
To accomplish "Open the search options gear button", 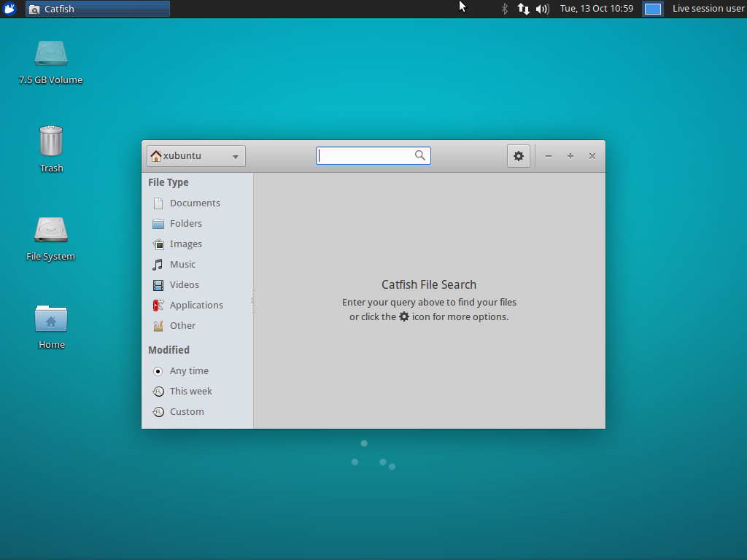I will 518,155.
